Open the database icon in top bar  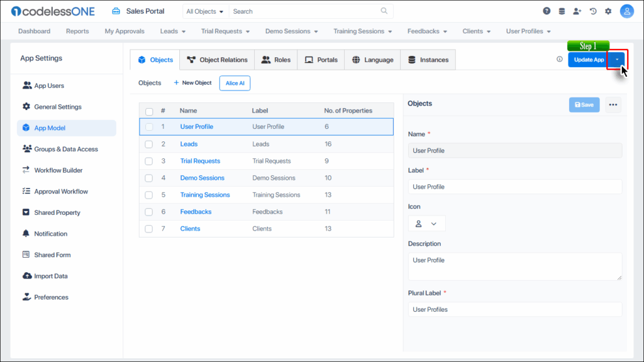pos(562,11)
